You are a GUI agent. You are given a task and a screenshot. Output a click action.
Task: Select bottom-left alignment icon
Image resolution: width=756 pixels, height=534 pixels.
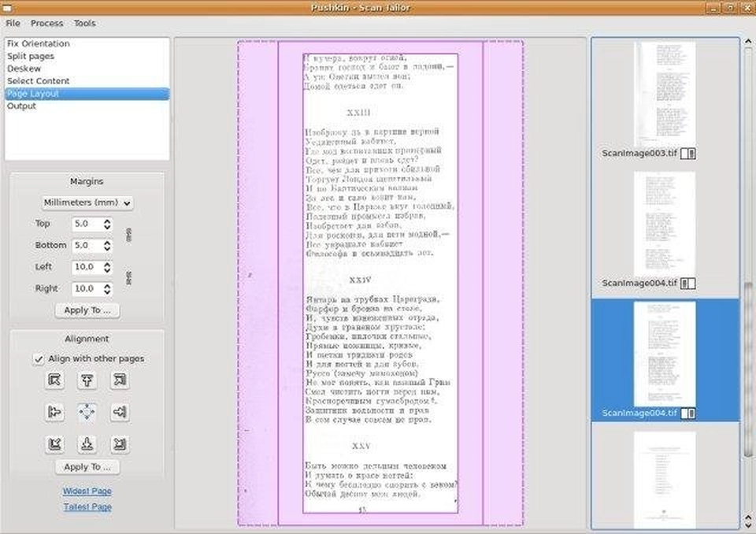[x=54, y=443]
